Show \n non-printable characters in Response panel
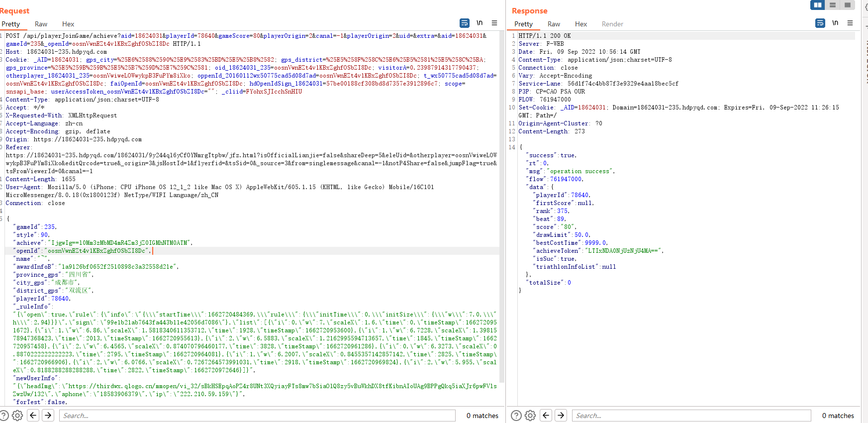Viewport: 868px width, 423px height. pyautogui.click(x=835, y=23)
